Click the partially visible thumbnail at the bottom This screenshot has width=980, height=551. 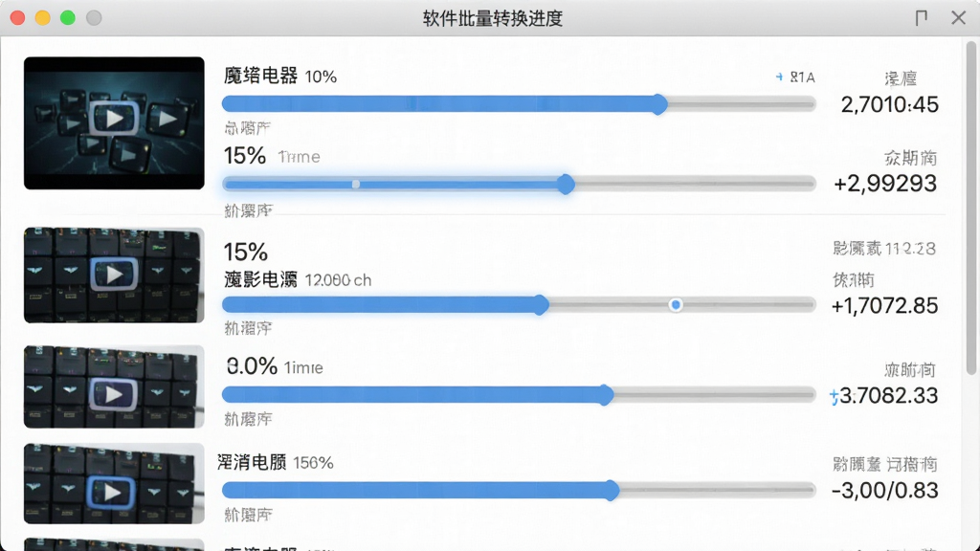114,544
